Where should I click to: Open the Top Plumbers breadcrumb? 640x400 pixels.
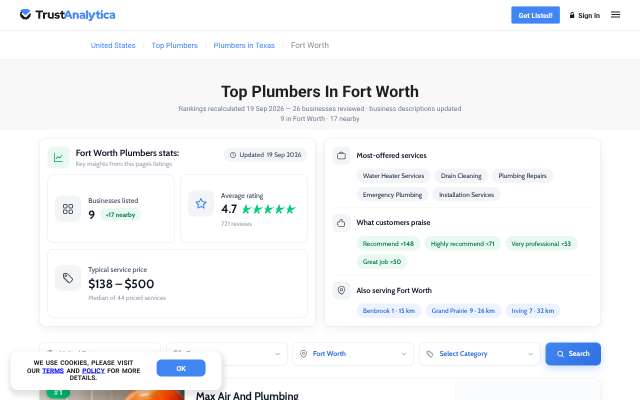[x=174, y=45]
